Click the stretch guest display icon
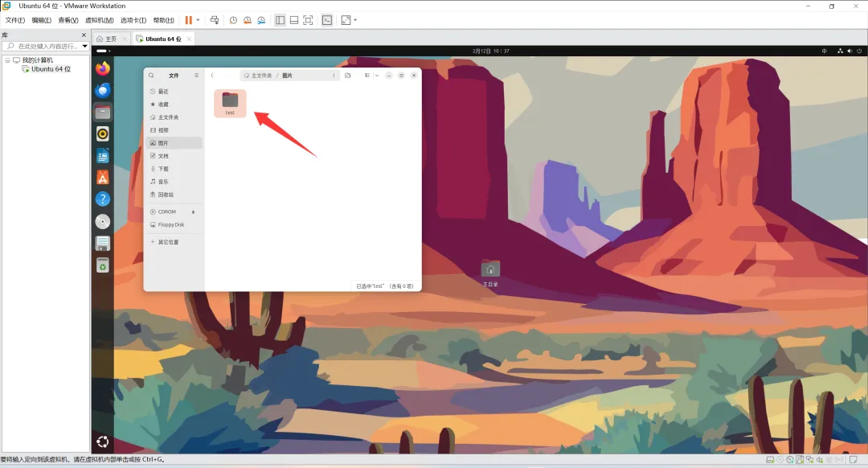The width and height of the screenshot is (868, 468). click(x=346, y=20)
